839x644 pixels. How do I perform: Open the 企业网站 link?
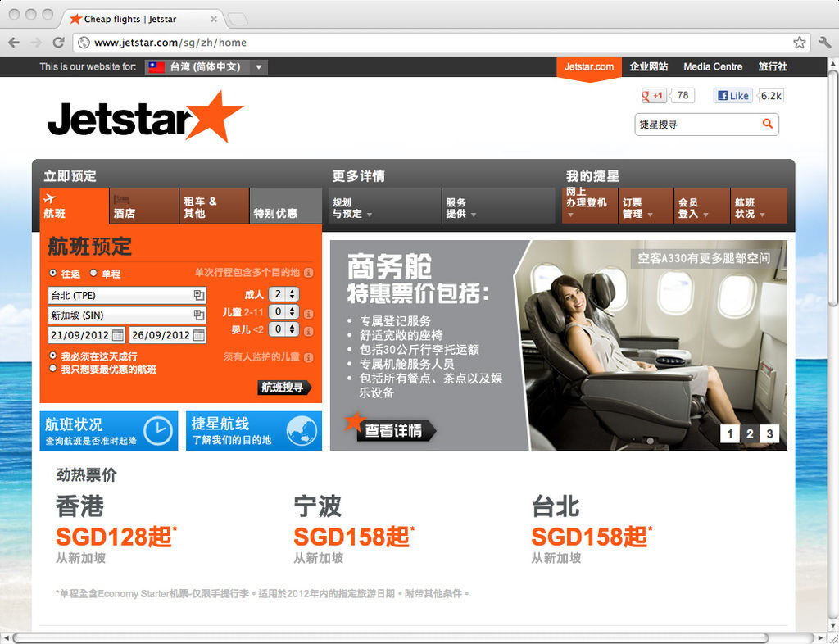649,67
